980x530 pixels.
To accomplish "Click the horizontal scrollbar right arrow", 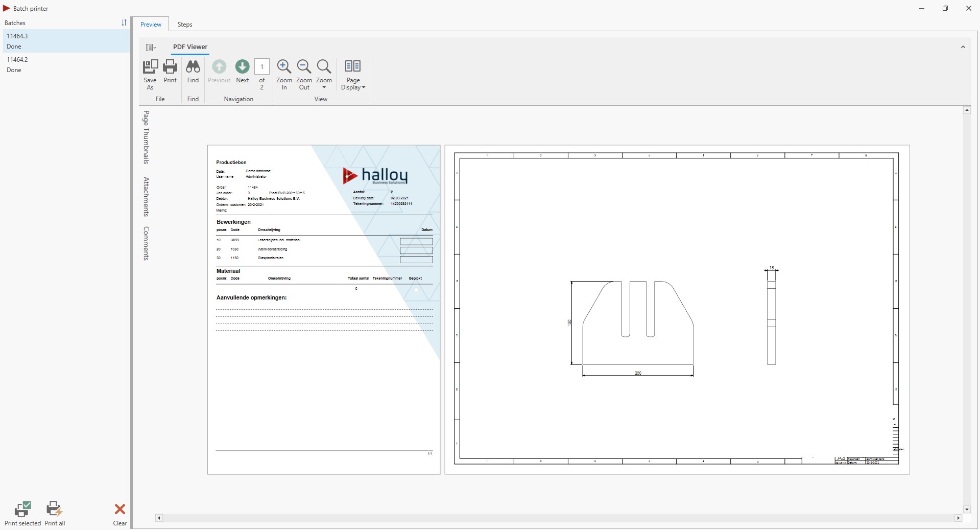I will [x=958, y=518].
